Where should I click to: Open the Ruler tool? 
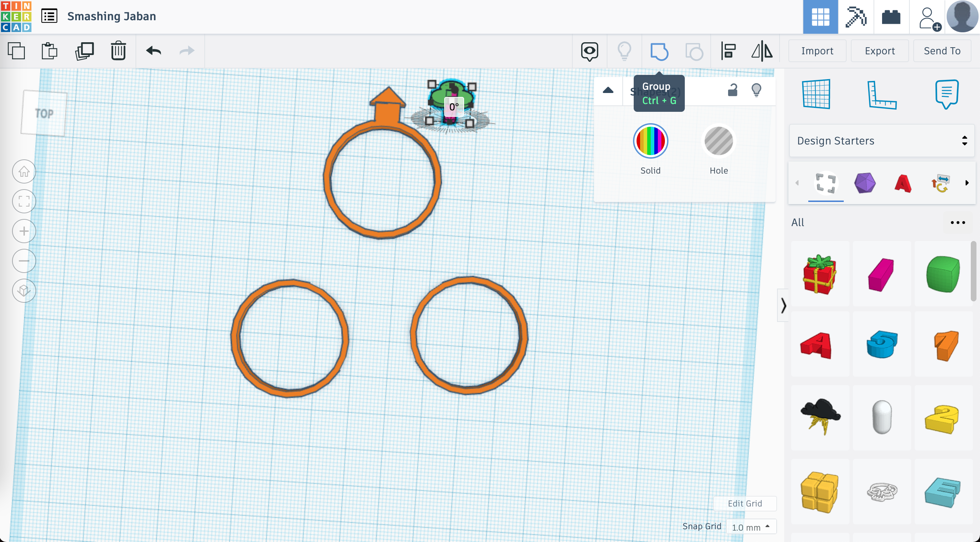coord(881,95)
